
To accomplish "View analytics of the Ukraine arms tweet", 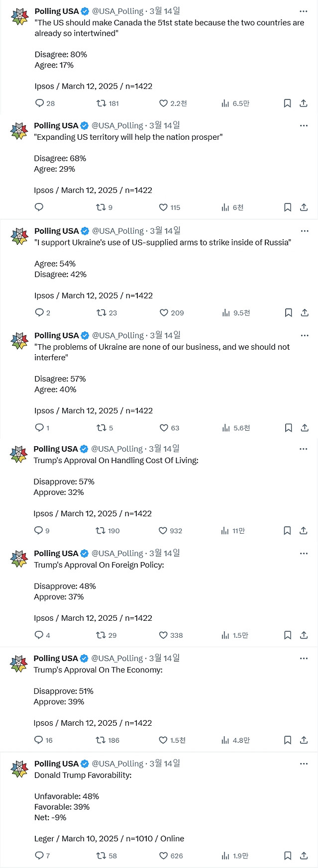I will pyautogui.click(x=225, y=313).
